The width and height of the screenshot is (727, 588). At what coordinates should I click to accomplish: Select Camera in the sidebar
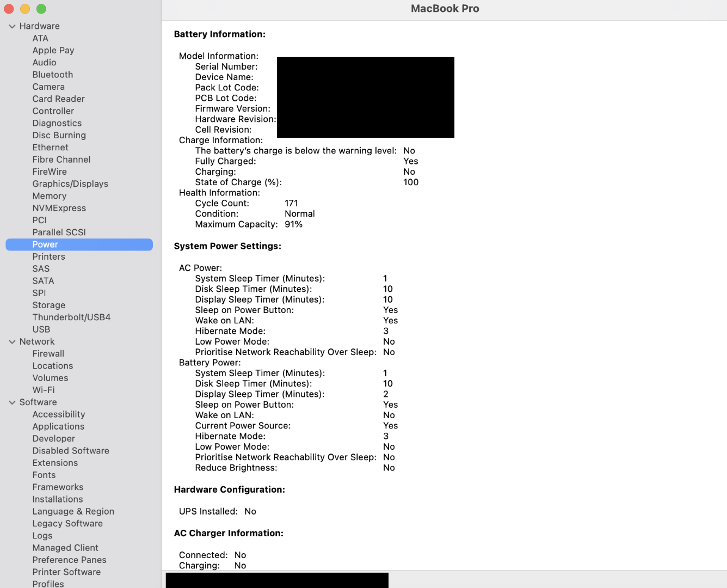point(48,87)
